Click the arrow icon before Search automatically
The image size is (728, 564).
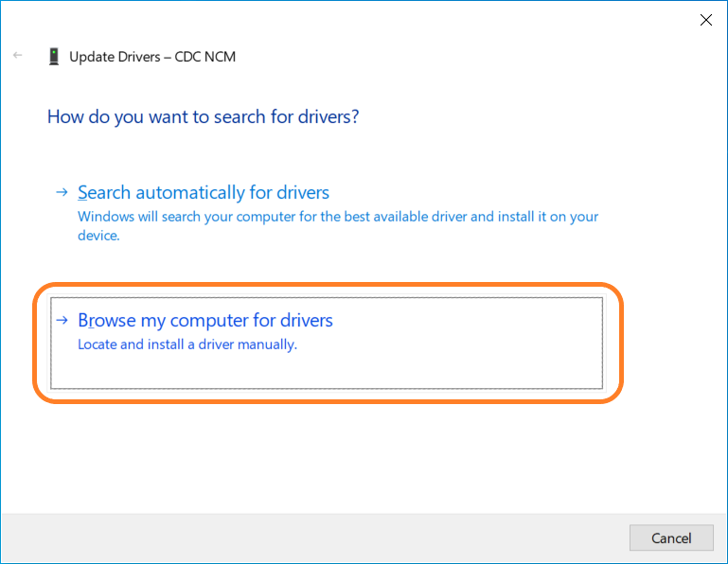click(62, 192)
